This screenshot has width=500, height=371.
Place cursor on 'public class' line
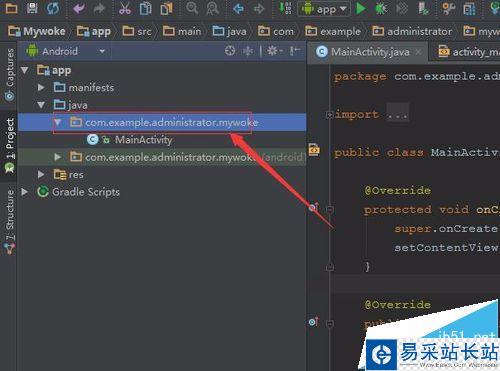click(417, 152)
